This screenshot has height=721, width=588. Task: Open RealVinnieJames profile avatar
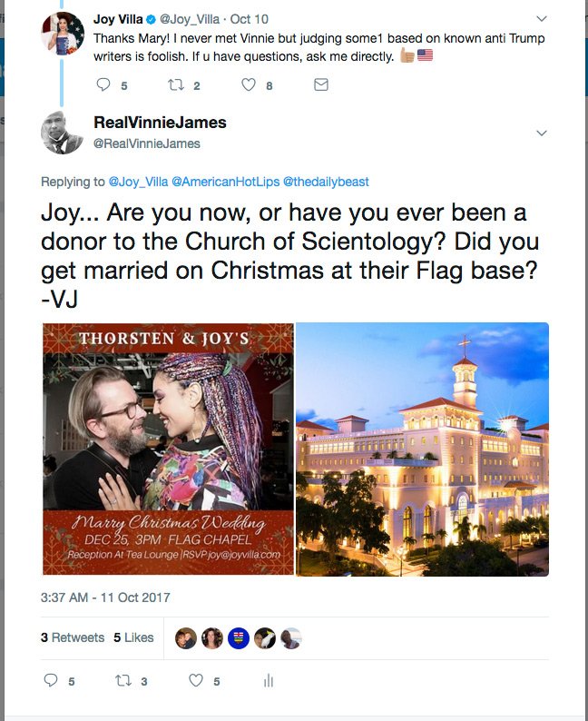[63, 133]
